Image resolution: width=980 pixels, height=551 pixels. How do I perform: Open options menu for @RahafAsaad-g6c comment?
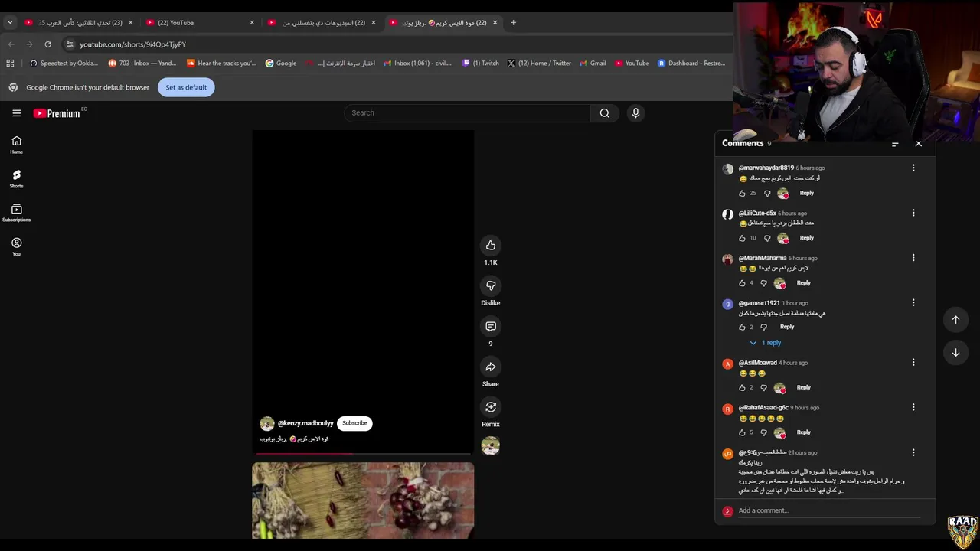coord(913,408)
